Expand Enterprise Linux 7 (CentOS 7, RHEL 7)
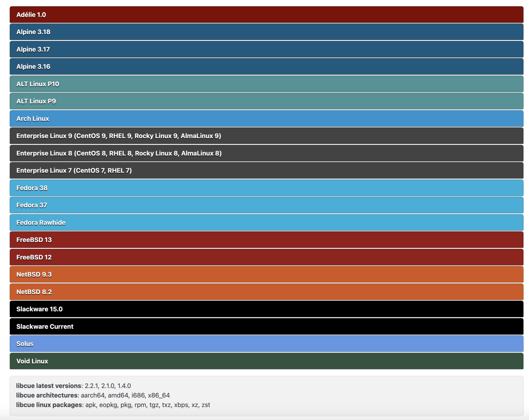Image resolution: width=529 pixels, height=420 pixels. [x=266, y=170]
